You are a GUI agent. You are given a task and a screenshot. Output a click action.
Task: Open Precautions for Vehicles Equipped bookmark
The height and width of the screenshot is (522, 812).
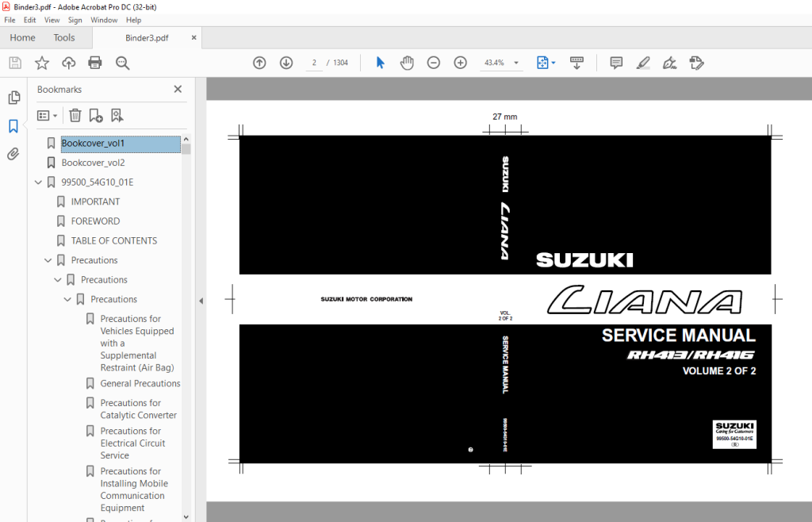click(137, 343)
